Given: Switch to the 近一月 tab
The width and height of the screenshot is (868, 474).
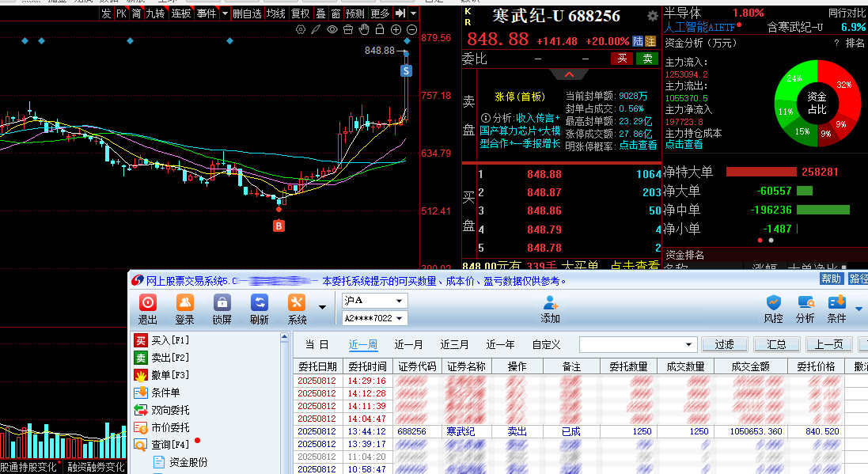Looking at the screenshot, I should click(408, 345).
